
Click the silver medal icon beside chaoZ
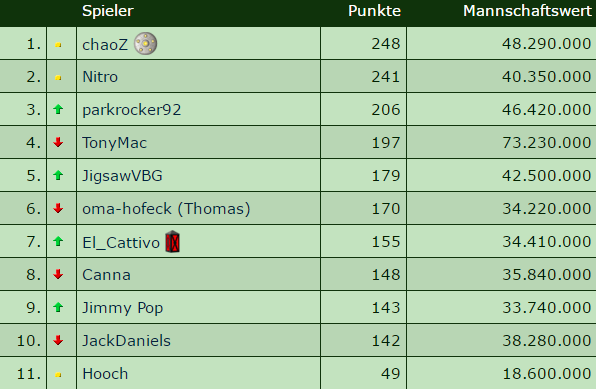(x=146, y=44)
